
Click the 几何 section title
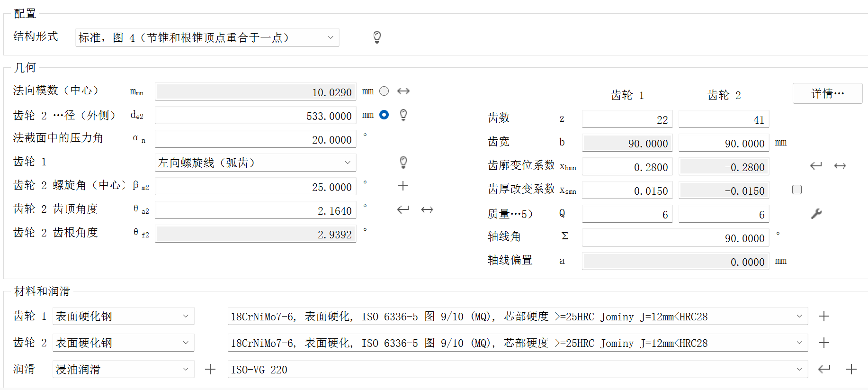click(25, 67)
